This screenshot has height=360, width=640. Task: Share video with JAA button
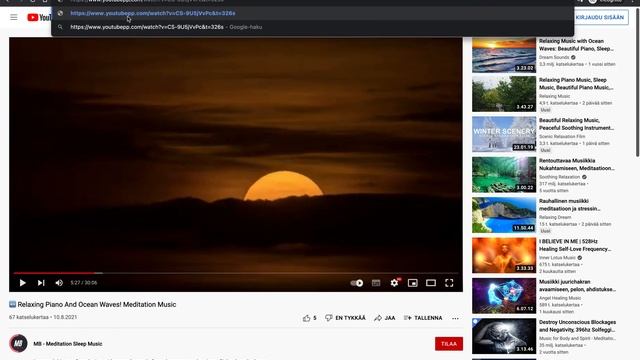pos(385,318)
